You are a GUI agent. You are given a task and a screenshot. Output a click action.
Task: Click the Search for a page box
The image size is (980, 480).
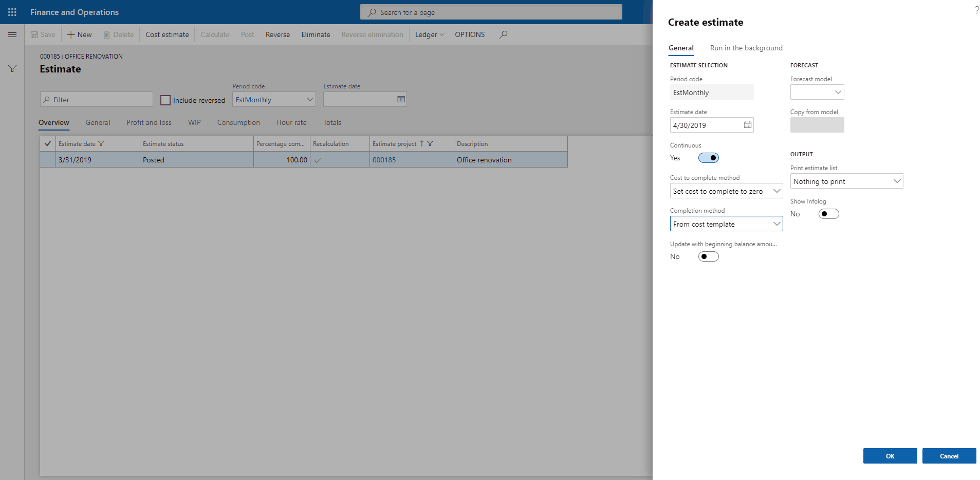(x=491, y=12)
